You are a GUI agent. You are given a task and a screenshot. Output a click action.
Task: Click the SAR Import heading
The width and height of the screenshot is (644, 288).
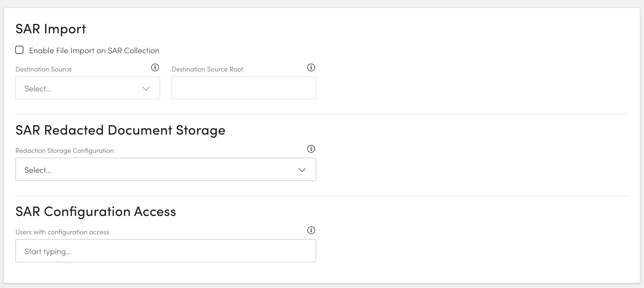(x=51, y=29)
